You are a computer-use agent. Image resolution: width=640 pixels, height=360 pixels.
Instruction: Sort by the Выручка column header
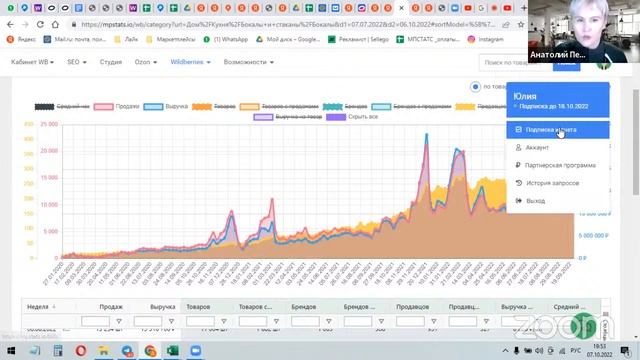pyautogui.click(x=162, y=307)
